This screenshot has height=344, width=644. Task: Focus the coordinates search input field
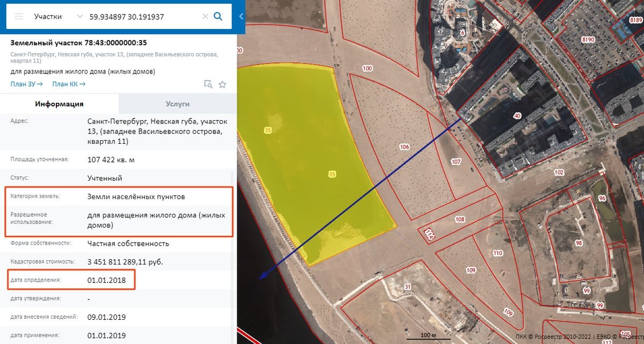(142, 17)
